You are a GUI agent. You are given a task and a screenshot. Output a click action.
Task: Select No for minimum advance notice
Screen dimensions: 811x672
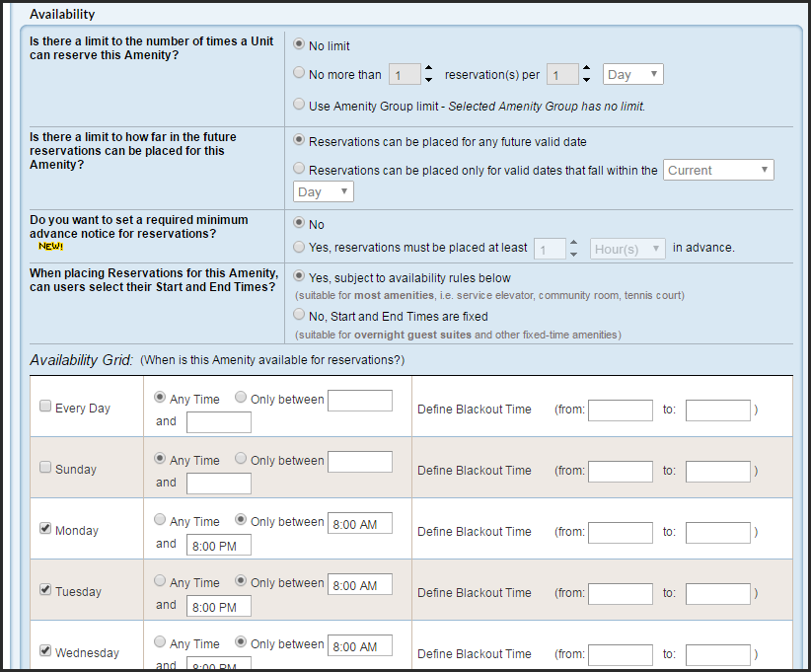click(x=299, y=223)
